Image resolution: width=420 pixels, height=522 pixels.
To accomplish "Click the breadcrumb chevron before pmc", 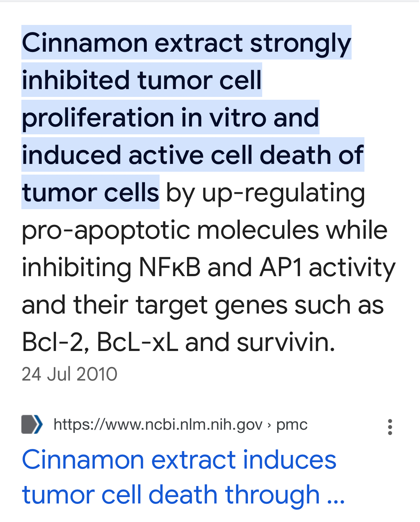I will coord(269,425).
